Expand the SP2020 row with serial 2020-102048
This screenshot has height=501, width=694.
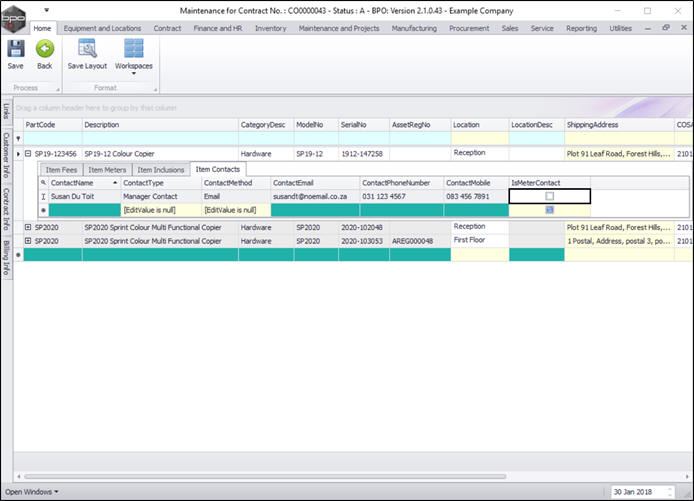click(28, 228)
